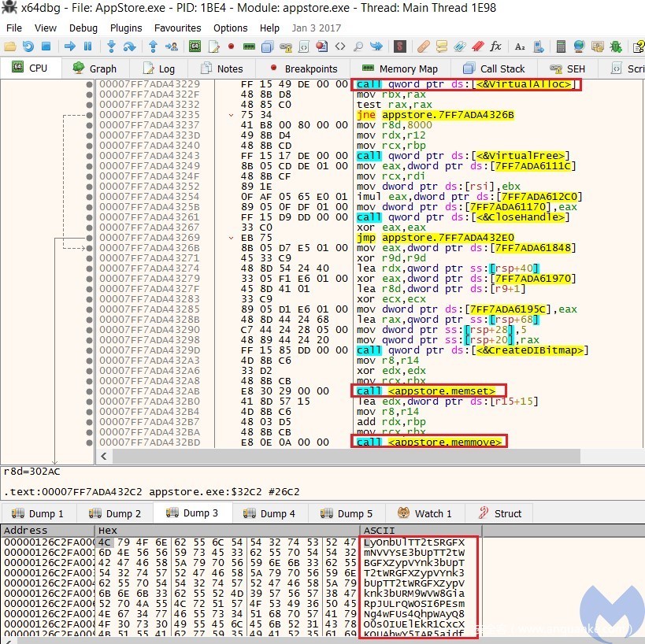This screenshot has width=645, height=644.
Task: Restart the debuggee with the restart icon
Action: pyautogui.click(x=28, y=46)
